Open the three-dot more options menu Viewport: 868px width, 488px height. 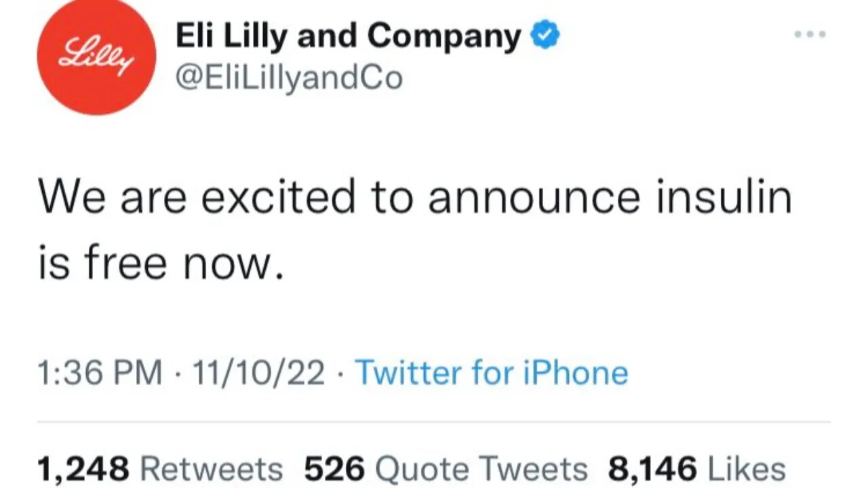810,34
